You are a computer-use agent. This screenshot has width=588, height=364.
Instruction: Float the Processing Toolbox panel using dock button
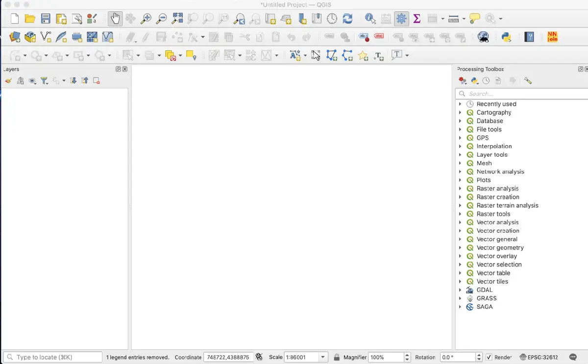coord(581,69)
